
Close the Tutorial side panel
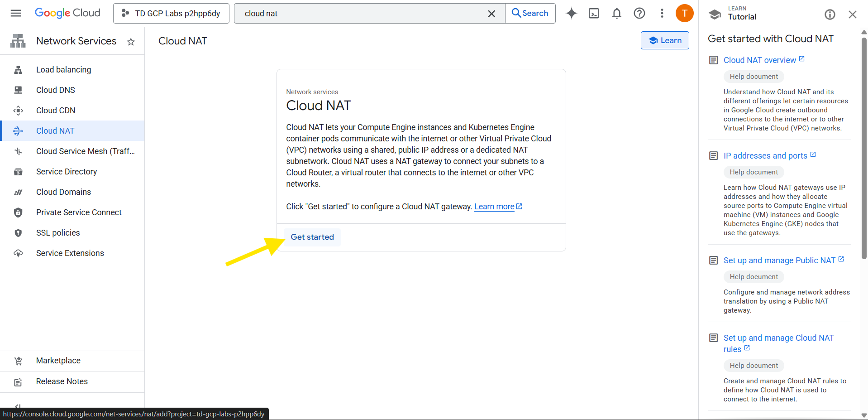(852, 14)
